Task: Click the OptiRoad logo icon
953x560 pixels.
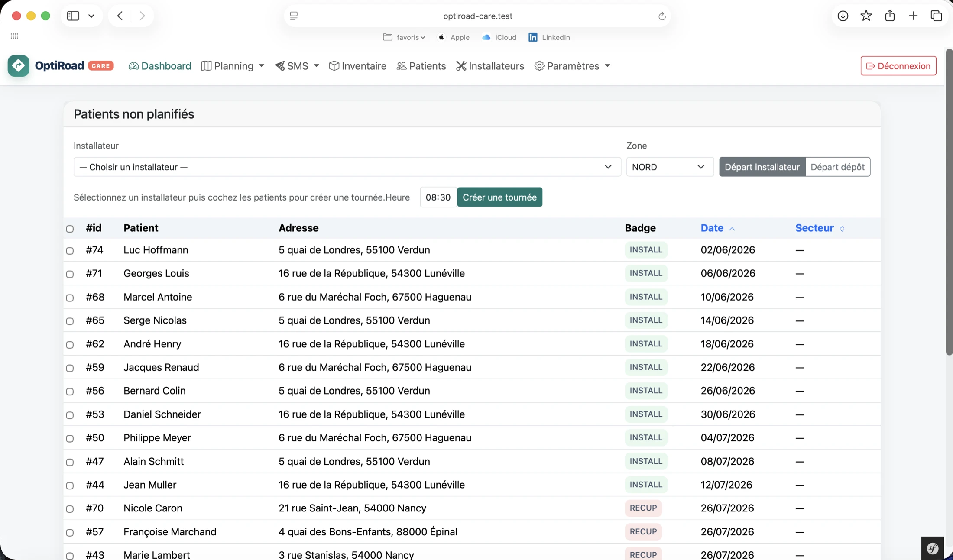Action: point(19,66)
